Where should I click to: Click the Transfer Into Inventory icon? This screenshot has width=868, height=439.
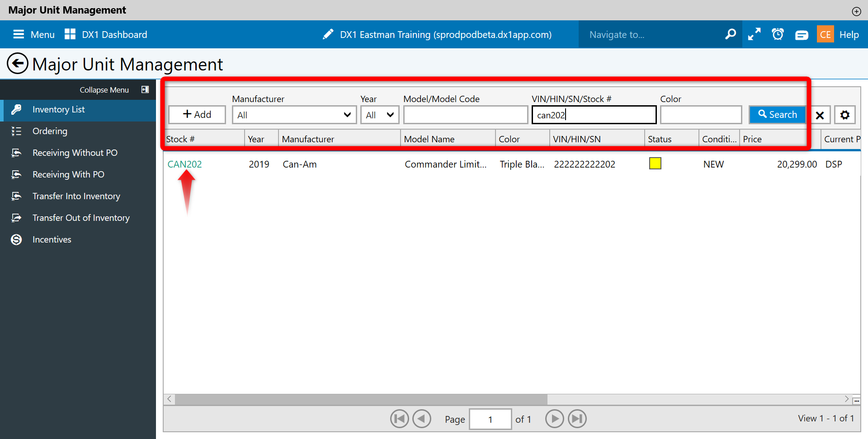16,196
